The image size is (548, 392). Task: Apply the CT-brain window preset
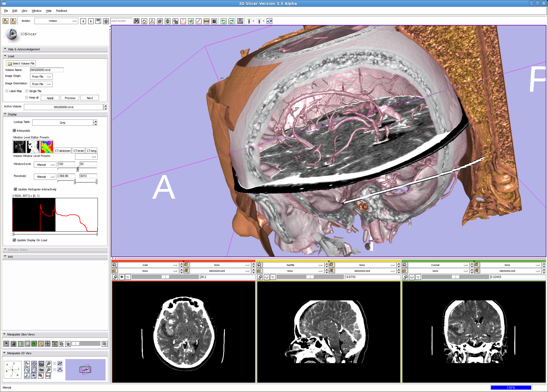point(79,151)
